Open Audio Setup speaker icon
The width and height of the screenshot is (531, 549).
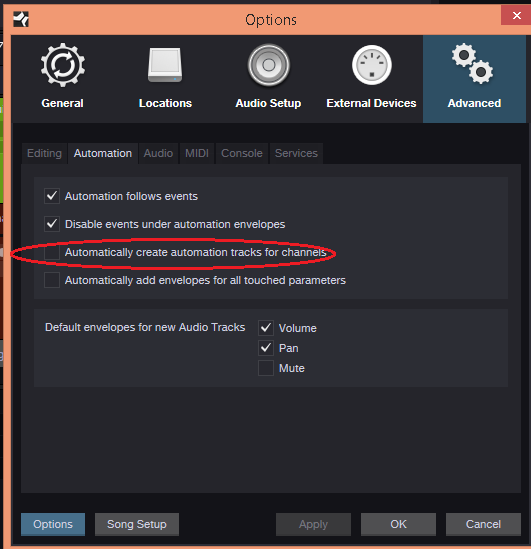pyautogui.click(x=268, y=65)
